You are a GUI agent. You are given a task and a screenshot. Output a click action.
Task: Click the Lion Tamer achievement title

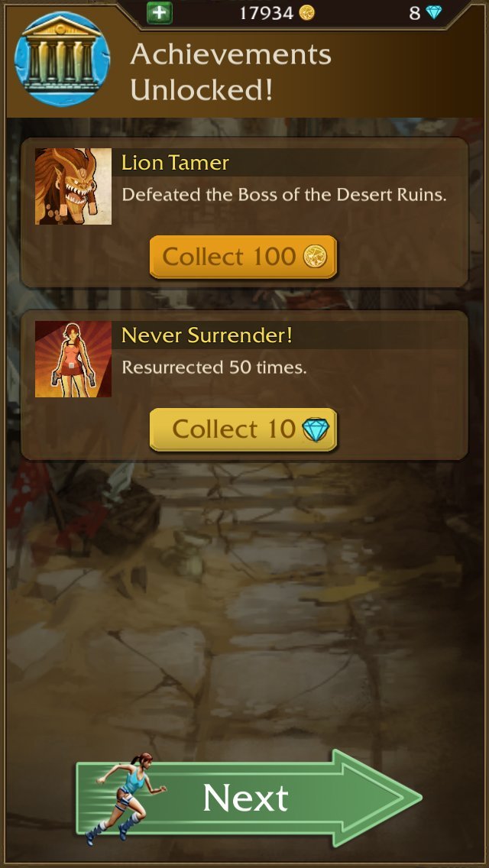pyautogui.click(x=175, y=163)
